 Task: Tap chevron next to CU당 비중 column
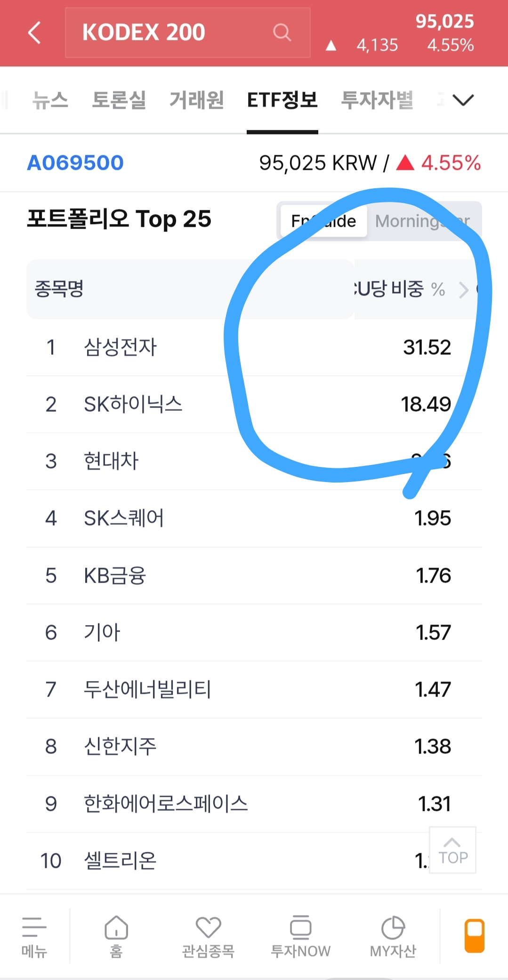click(464, 289)
